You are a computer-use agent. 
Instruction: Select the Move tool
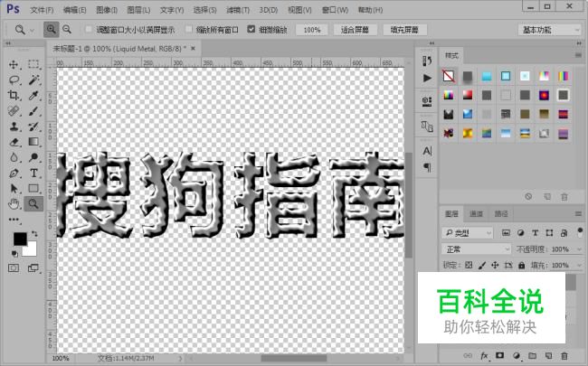[14, 64]
